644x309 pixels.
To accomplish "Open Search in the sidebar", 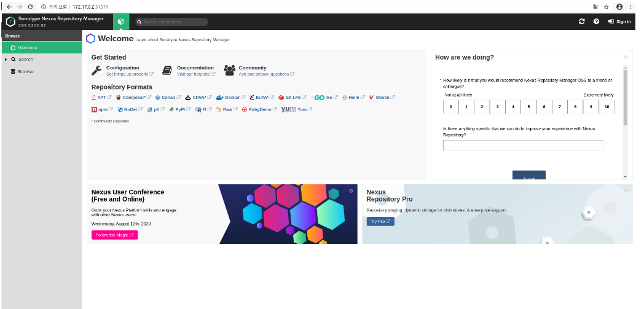I will (x=25, y=60).
